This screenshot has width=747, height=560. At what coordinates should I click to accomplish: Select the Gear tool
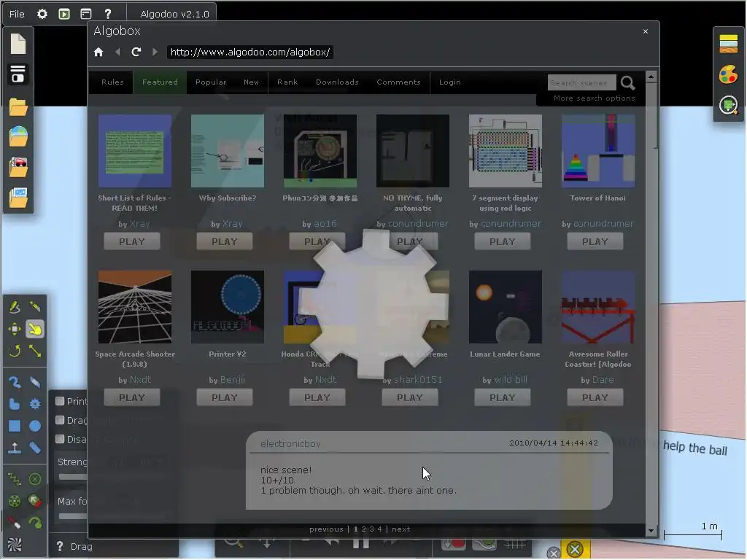(x=35, y=404)
